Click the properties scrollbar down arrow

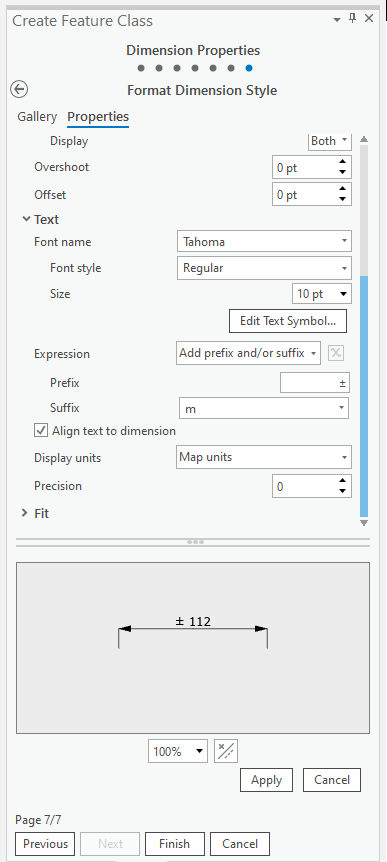point(363,522)
